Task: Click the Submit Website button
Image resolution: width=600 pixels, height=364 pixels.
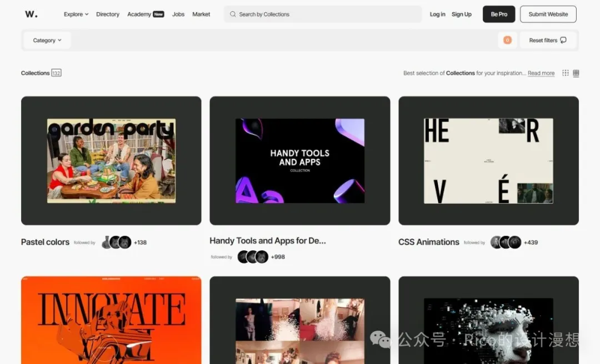Action: tap(548, 14)
